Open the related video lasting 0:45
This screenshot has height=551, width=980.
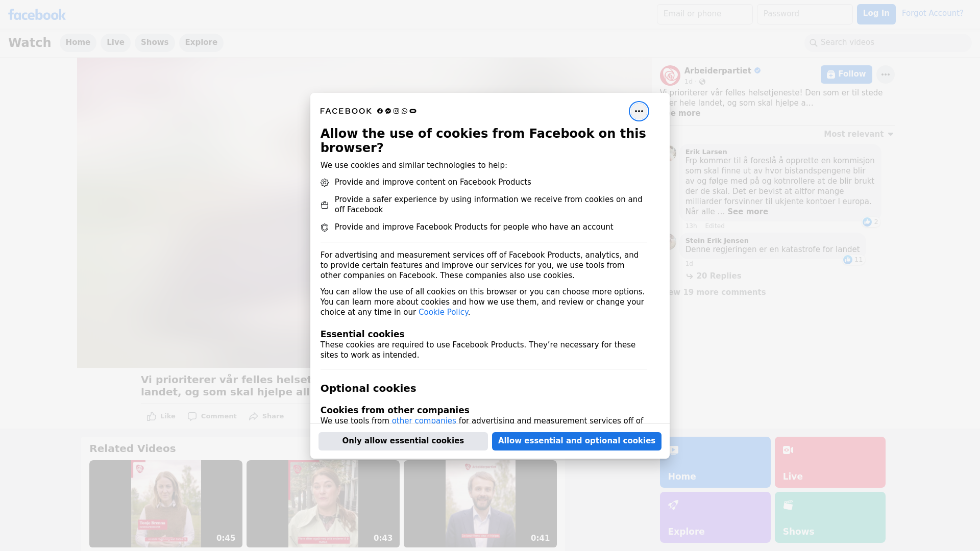pos(165,504)
